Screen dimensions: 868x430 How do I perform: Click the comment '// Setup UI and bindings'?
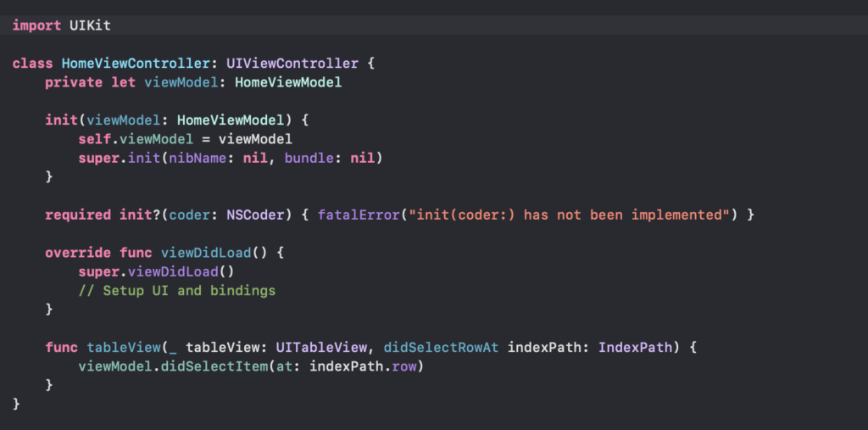click(176, 291)
